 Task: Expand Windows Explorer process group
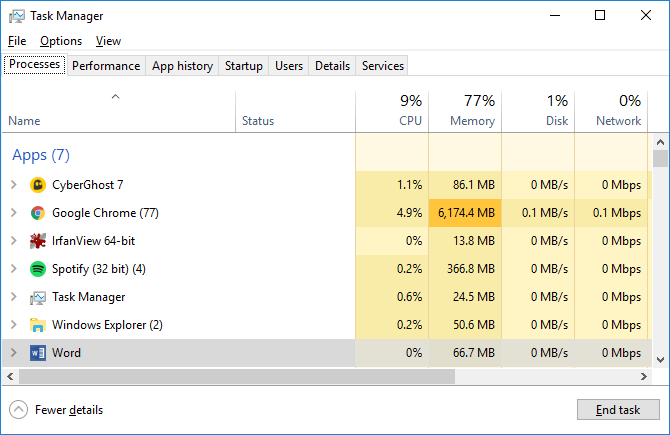[x=13, y=325]
